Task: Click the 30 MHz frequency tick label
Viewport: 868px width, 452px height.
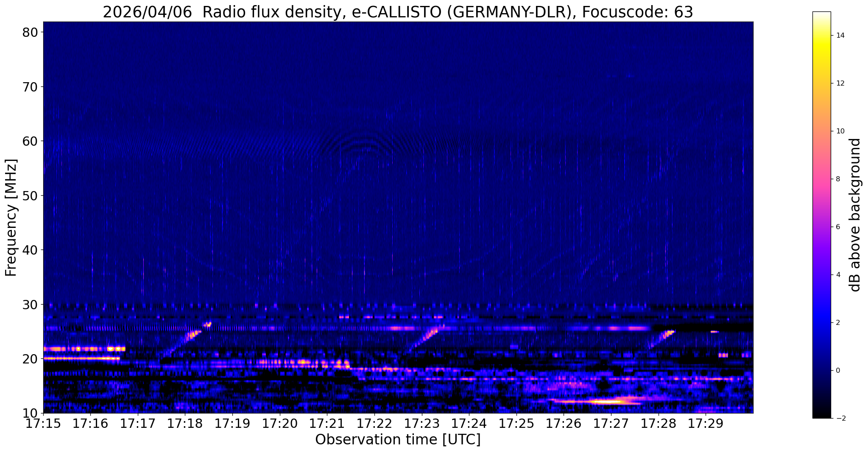Action: point(30,305)
